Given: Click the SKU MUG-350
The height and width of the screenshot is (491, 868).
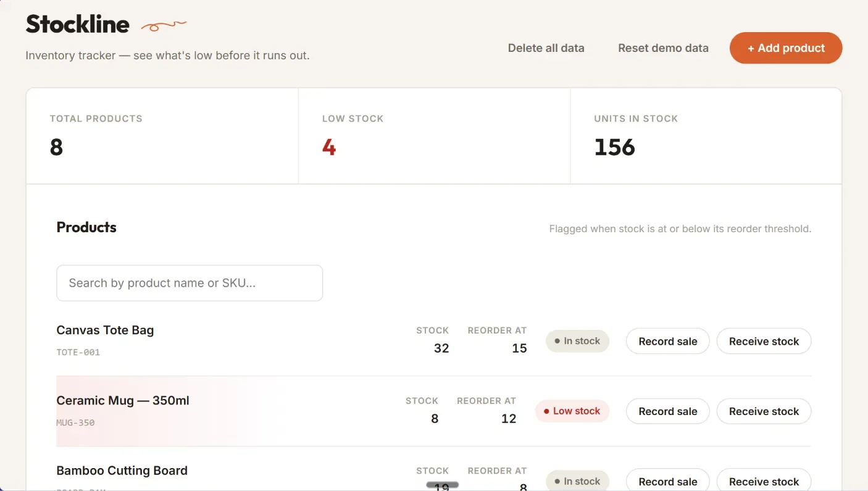Looking at the screenshot, I should point(75,422).
